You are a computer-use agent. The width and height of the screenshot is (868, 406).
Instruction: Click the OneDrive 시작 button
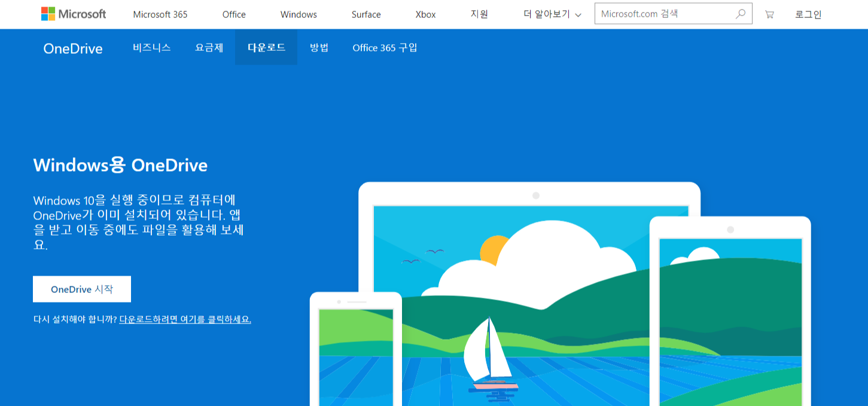coord(82,289)
